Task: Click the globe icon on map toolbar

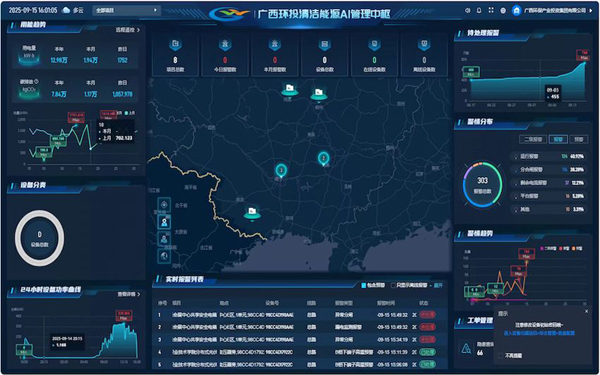Action: [164, 256]
